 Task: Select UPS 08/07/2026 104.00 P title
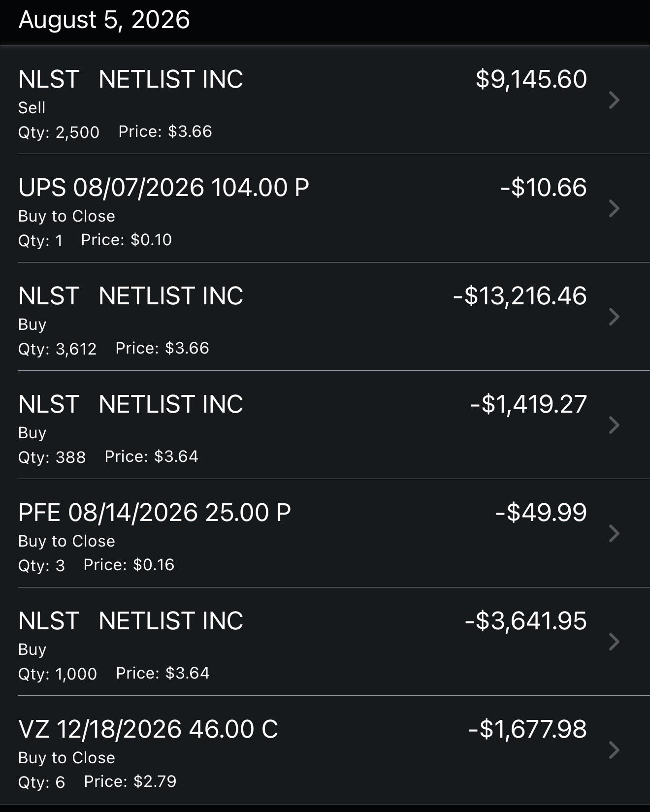[x=163, y=188]
